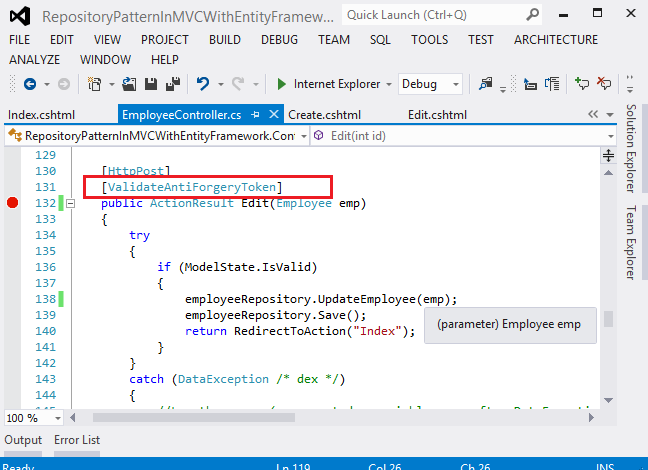Viewport: 648px width, 470px height.
Task: Open the ANALYZE menu
Action: (x=35, y=60)
